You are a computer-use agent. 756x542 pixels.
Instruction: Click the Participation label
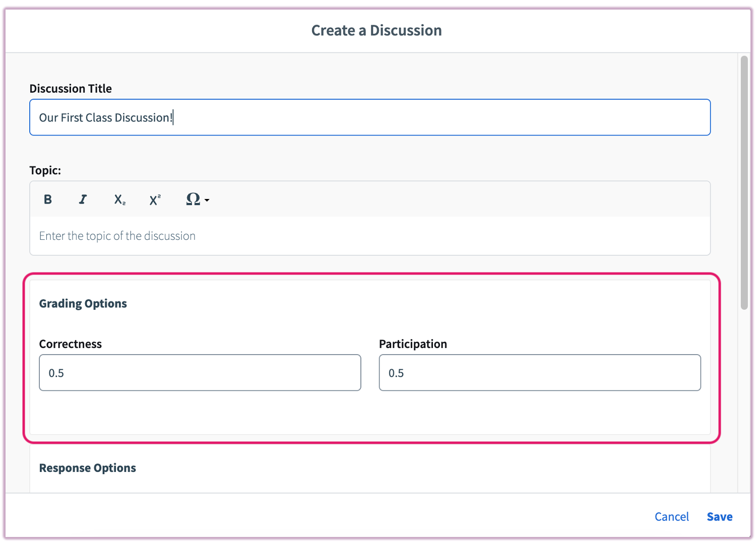(413, 344)
